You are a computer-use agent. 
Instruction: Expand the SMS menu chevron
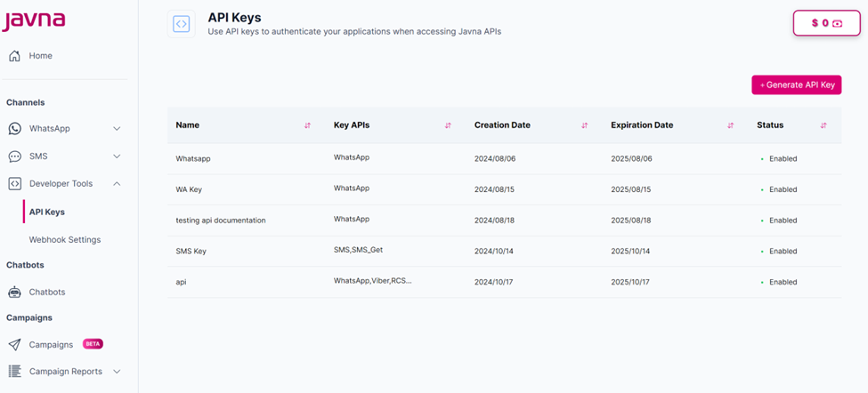(x=117, y=156)
